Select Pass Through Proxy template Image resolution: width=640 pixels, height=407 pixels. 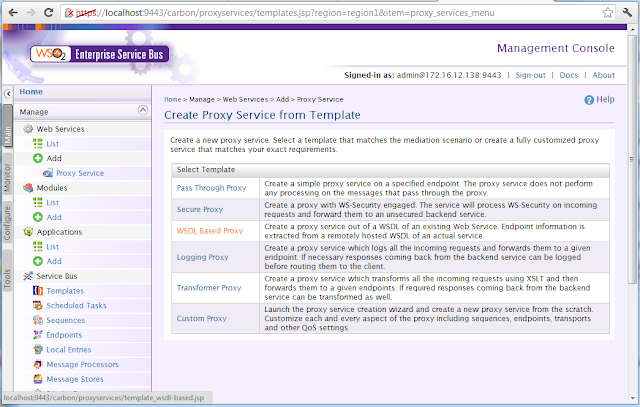[x=211, y=188]
